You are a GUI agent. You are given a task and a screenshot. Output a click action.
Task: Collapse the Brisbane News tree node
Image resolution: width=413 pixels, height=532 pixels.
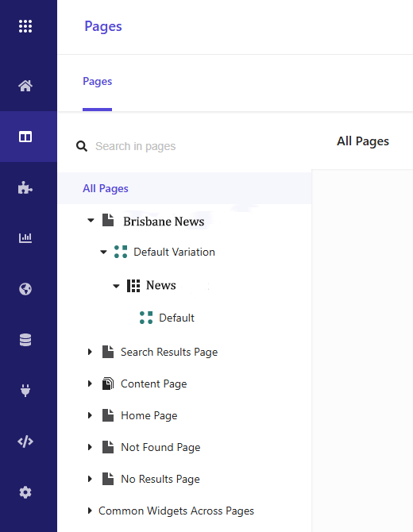pos(91,220)
